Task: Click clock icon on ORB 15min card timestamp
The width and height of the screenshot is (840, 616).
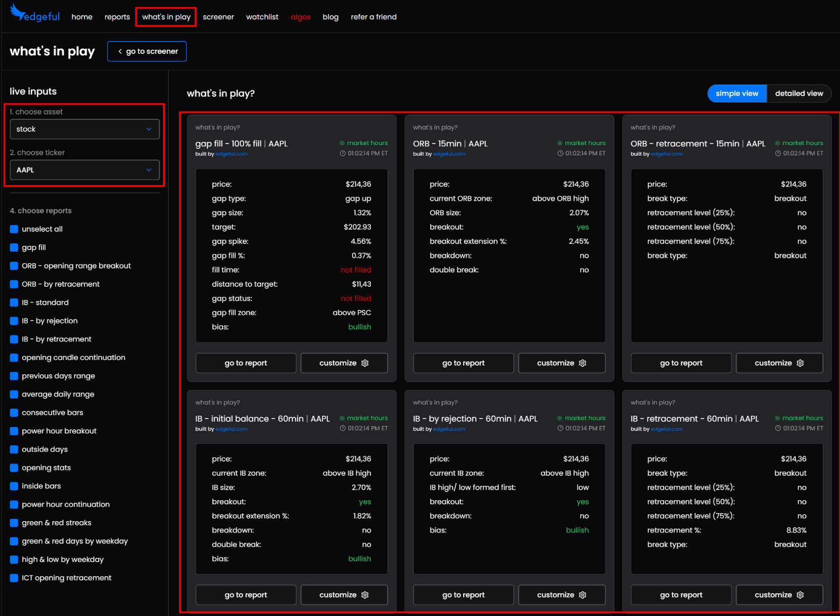Action: 560,153
